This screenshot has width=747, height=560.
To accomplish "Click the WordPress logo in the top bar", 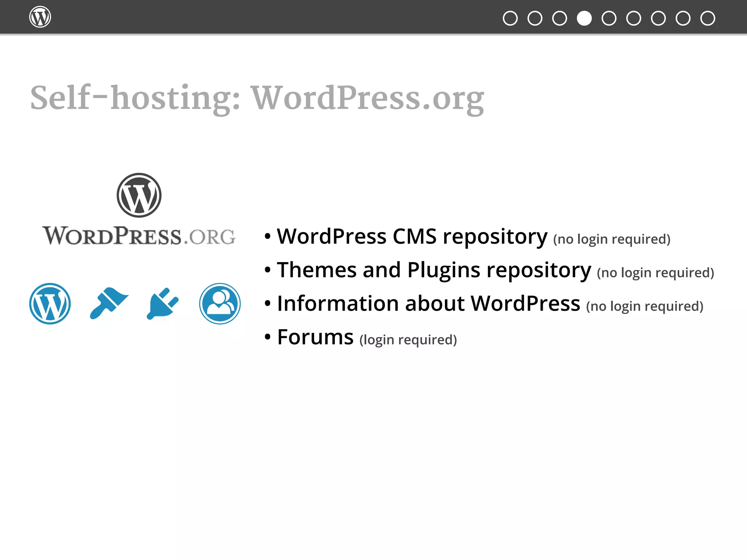I will [x=40, y=17].
